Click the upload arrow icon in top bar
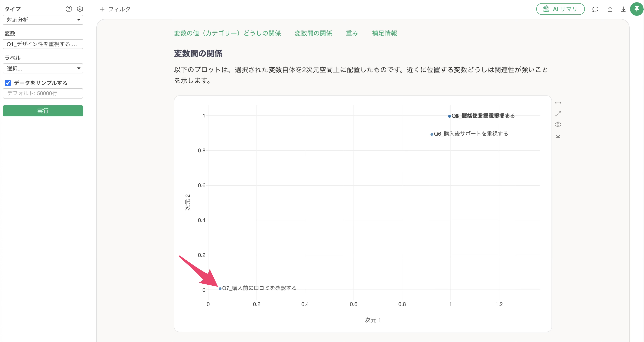The image size is (644, 342). 610,9
